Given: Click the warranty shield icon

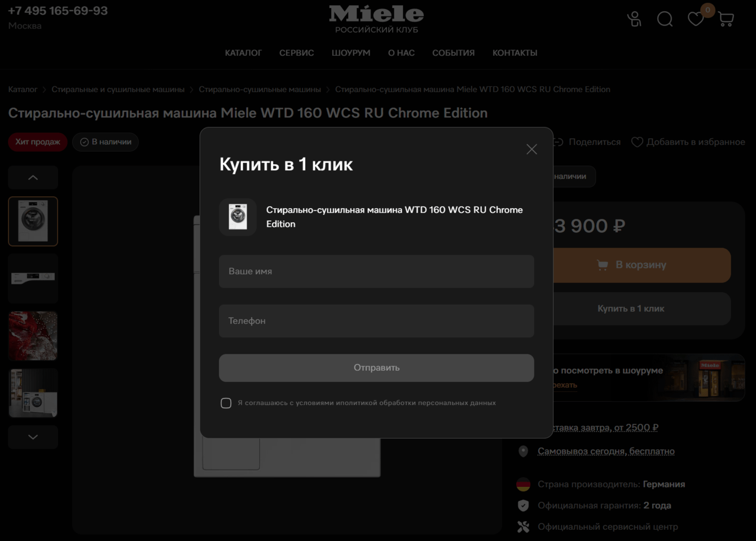Looking at the screenshot, I should 523,505.
